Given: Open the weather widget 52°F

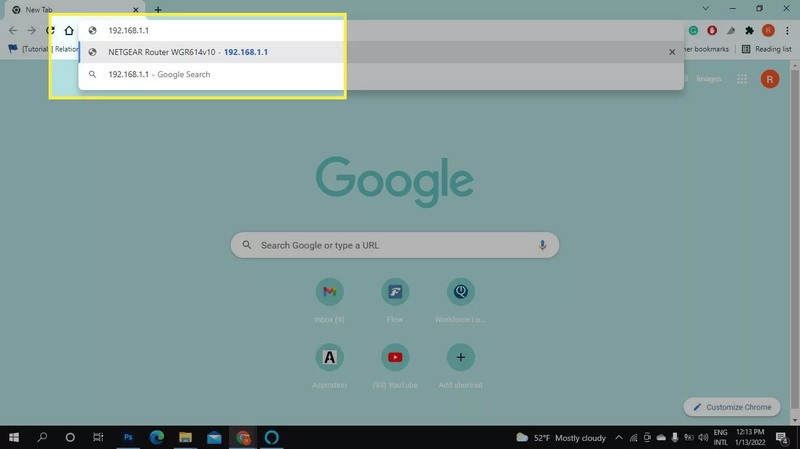Looking at the screenshot, I should click(561, 438).
